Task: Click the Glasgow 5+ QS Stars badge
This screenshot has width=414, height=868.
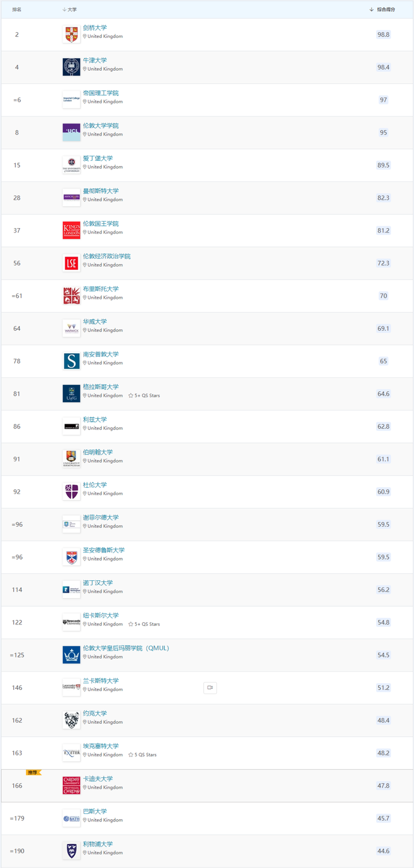Action: [x=144, y=396]
